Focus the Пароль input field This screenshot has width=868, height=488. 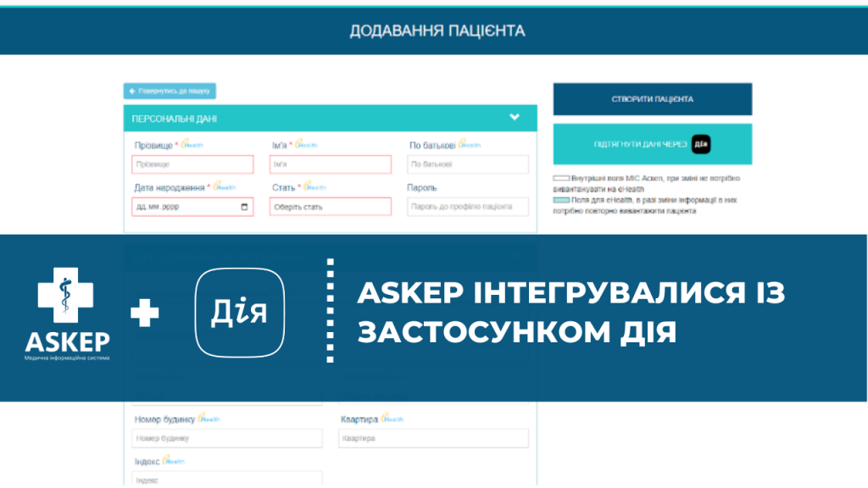tap(467, 207)
